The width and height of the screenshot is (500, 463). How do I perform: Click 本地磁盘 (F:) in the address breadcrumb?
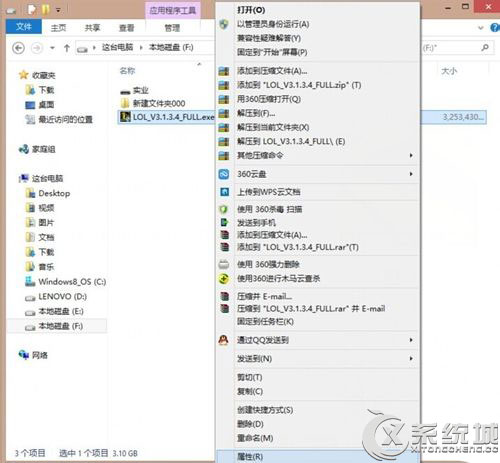171,47
